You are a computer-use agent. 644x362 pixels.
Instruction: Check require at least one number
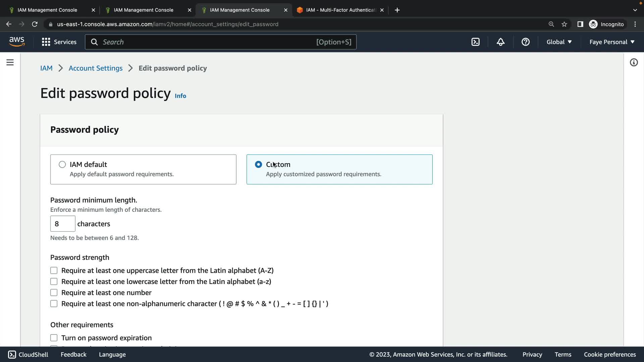pos(54,293)
